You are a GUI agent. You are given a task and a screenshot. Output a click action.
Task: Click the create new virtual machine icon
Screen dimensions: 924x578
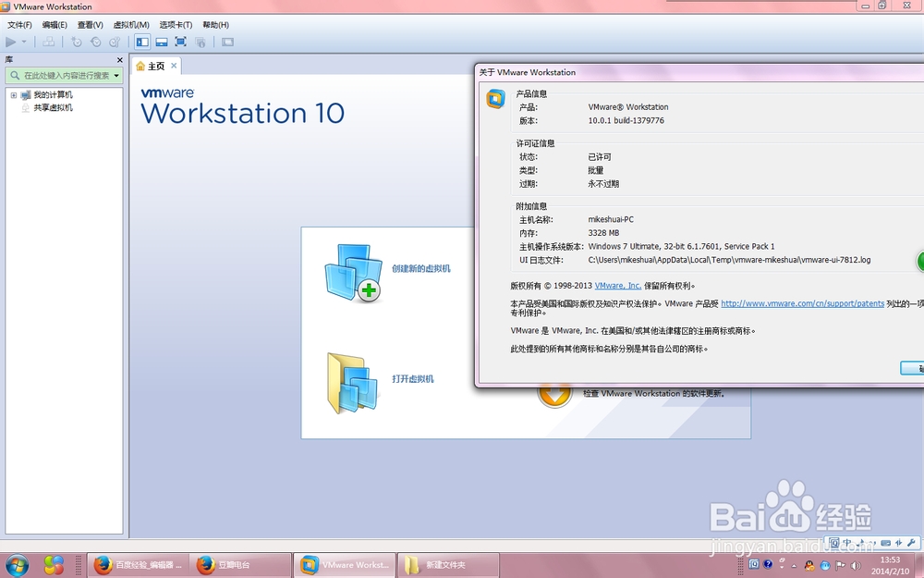click(353, 273)
